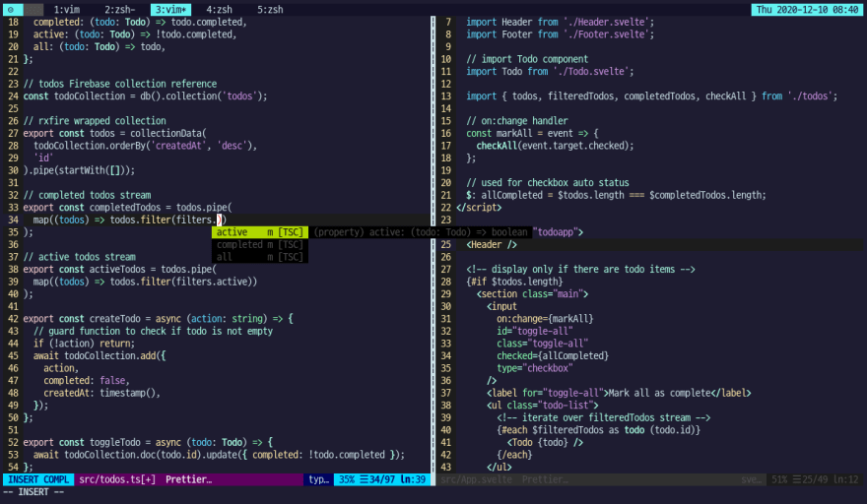This screenshot has height=504, width=867.
Task: Click 'checkAll' call on line 17
Action: tap(497, 146)
